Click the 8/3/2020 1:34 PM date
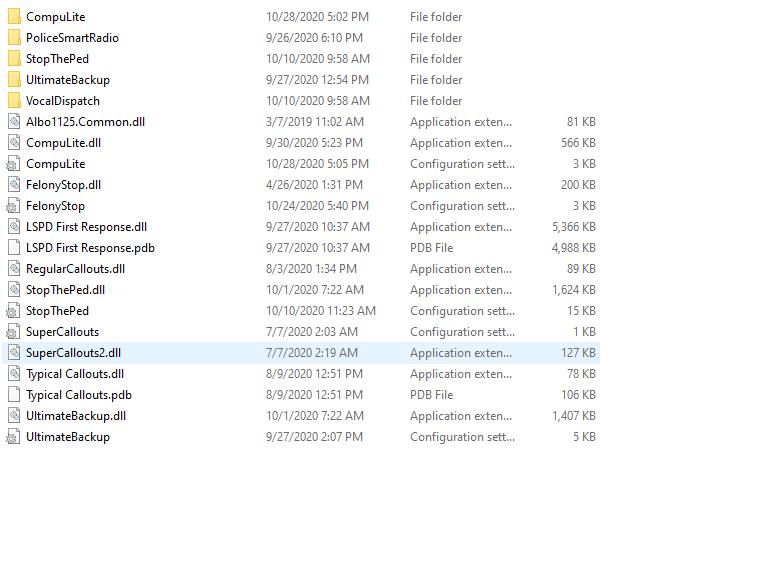 click(x=312, y=269)
